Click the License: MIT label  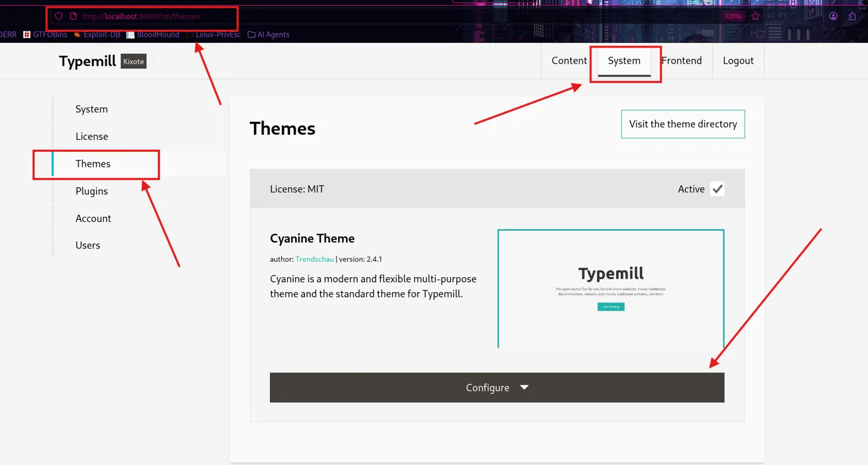tap(297, 189)
